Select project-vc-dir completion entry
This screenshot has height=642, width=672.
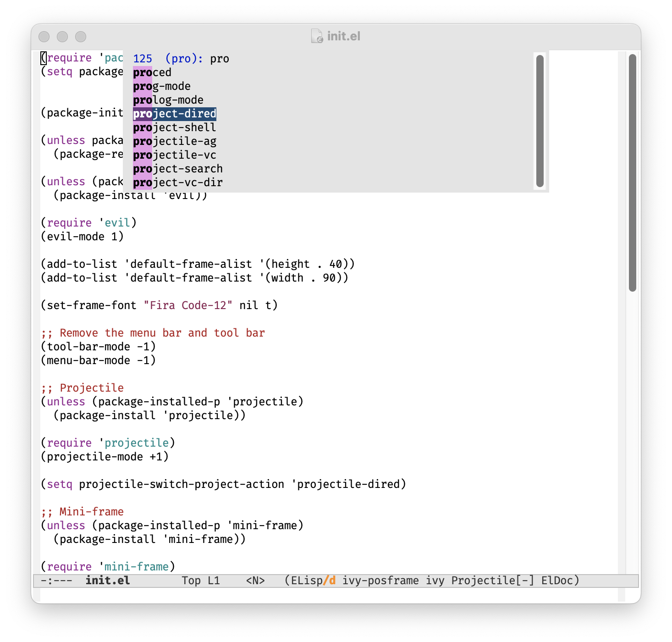click(x=178, y=183)
